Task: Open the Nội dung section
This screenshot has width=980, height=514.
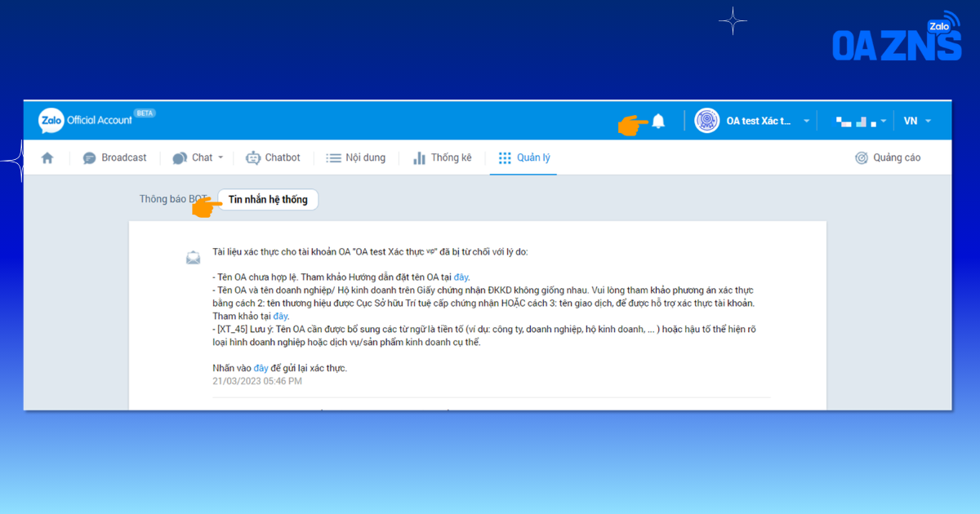Action: click(x=355, y=158)
